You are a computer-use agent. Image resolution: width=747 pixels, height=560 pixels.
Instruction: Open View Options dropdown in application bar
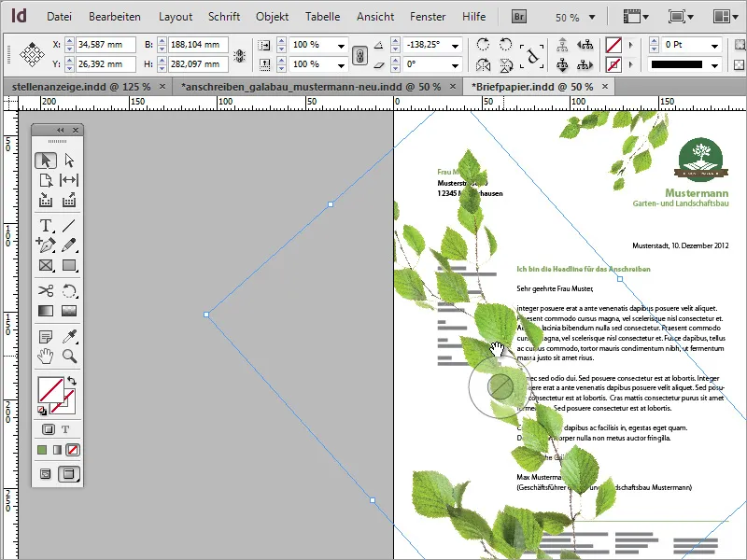pos(636,17)
